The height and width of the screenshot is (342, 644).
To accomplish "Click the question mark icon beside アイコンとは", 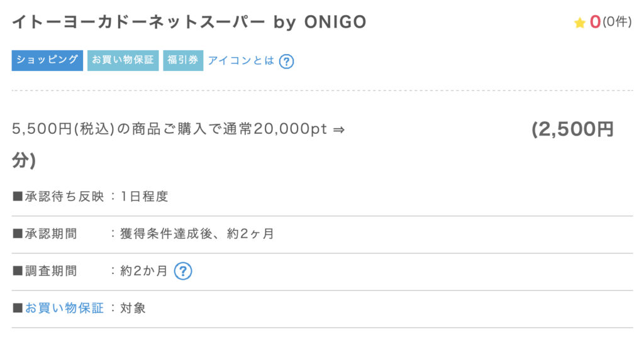I will click(286, 62).
